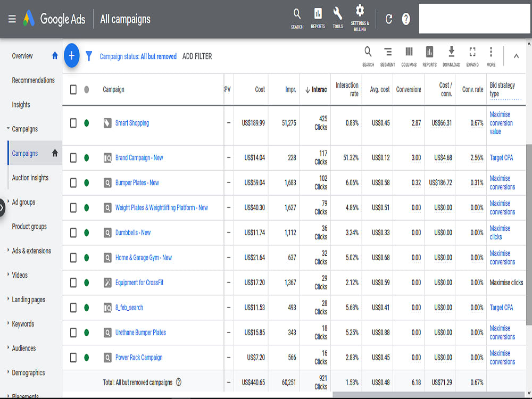
Task: Tick the Weight Plates & Weightlifting checkbox
Action: point(73,207)
